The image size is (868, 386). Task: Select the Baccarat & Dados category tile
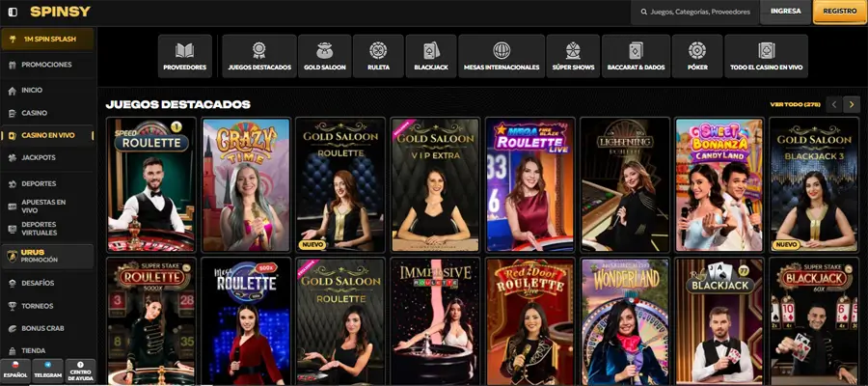pos(636,57)
